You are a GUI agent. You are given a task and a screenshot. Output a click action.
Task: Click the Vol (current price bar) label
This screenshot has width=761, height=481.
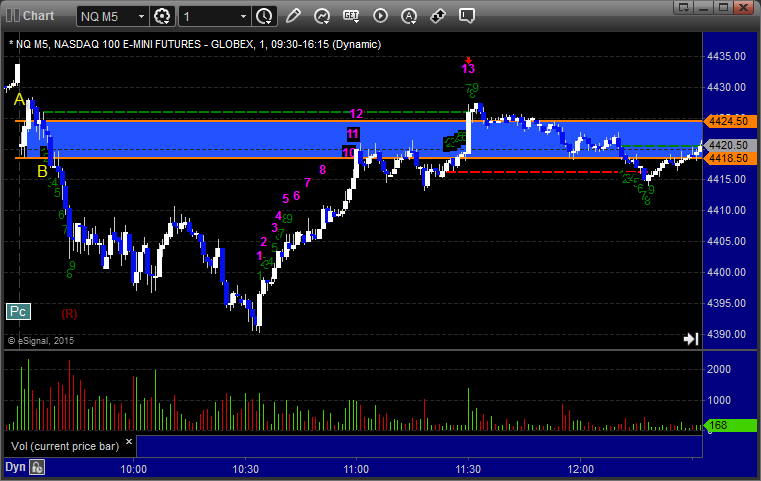point(65,446)
